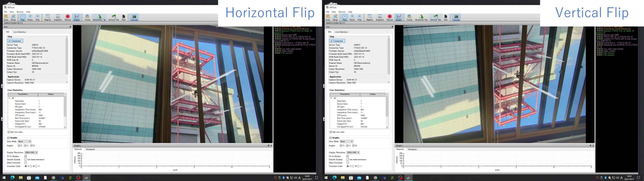Viewport: 644px width, 181px height.
Task: Switch to Live Statistics tab in right window
Action: [x=341, y=32]
